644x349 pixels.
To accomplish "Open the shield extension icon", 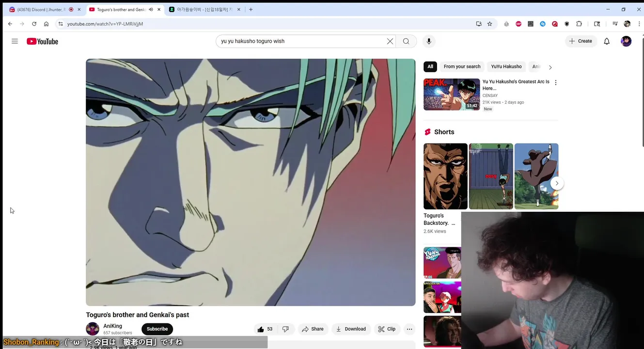I will [x=567, y=24].
